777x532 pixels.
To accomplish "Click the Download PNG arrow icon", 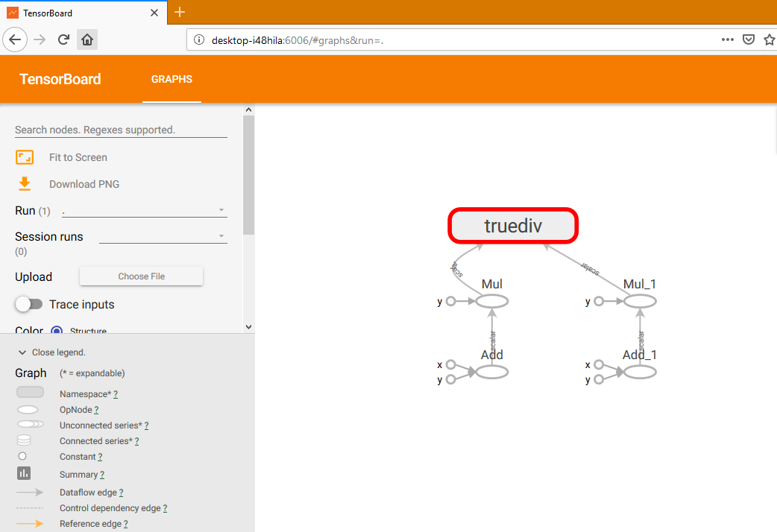I will click(x=25, y=184).
